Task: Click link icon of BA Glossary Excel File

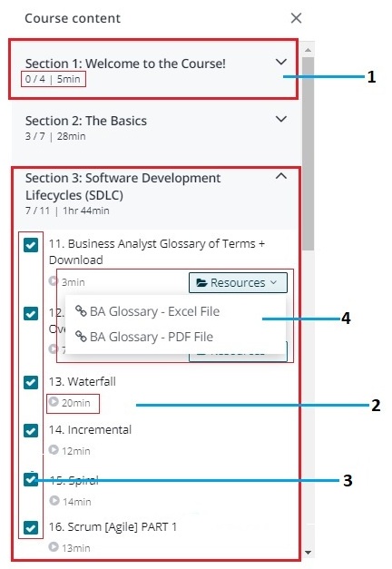Action: (81, 311)
